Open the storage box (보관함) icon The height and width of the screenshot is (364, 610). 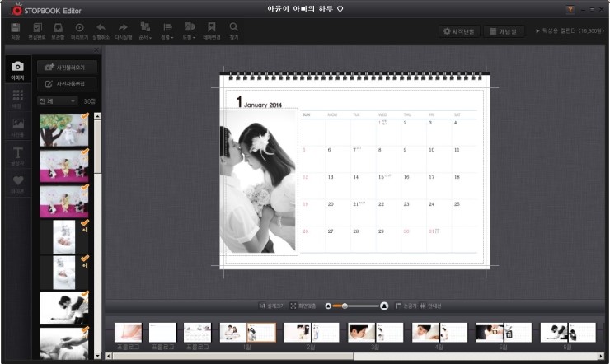pos(58,30)
